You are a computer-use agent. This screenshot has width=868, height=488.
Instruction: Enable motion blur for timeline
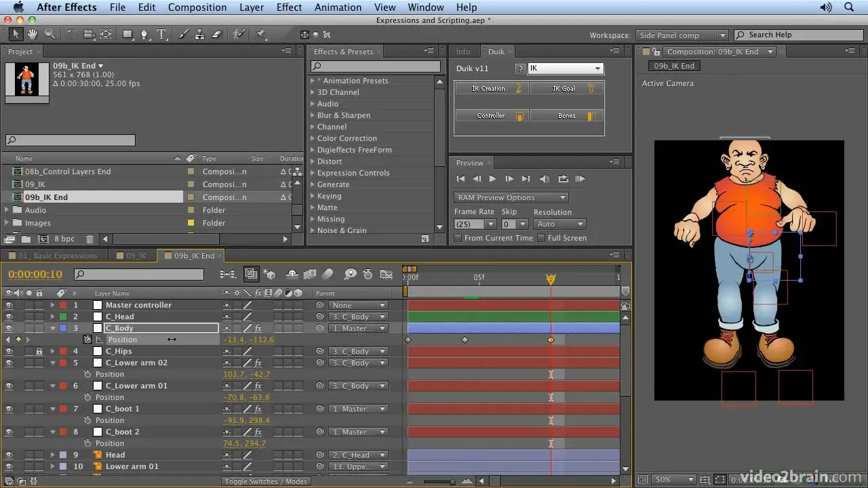click(327, 274)
